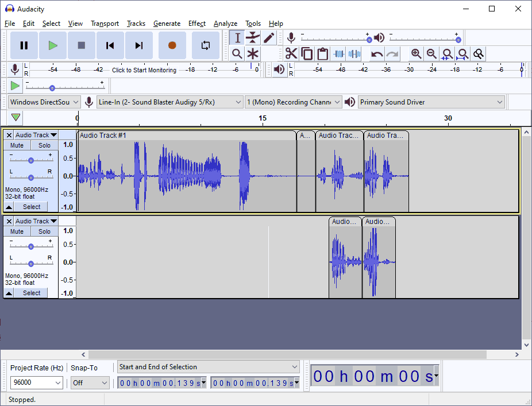The width and height of the screenshot is (532, 406).
Task: Click the Pause transport button
Action: [x=24, y=45]
